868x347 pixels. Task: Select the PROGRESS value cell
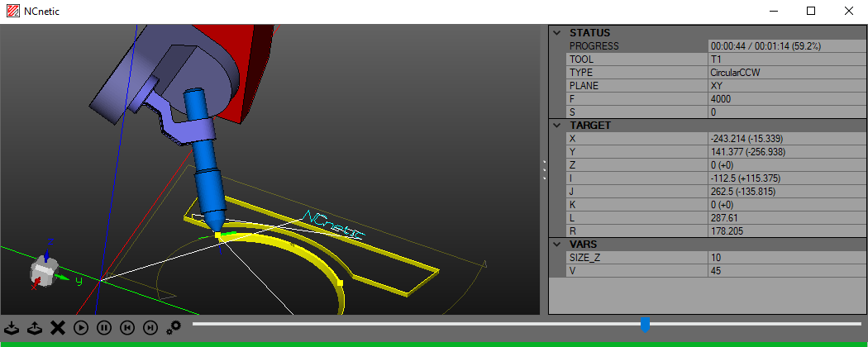(x=786, y=46)
